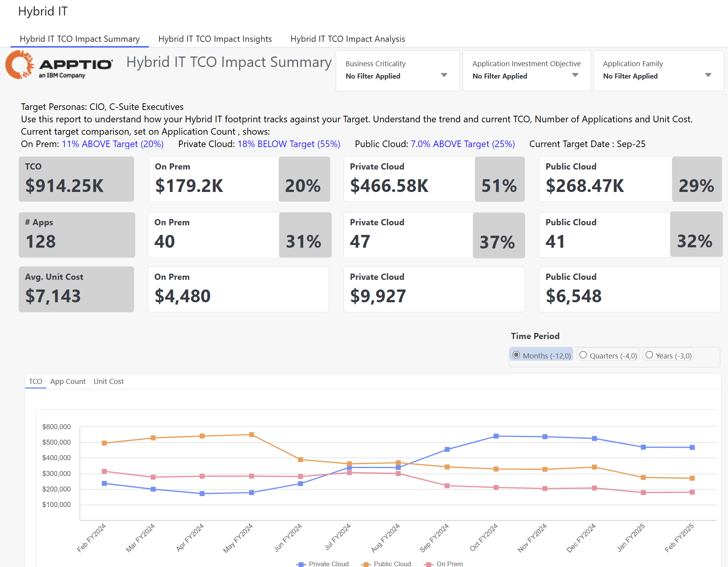The height and width of the screenshot is (567, 728).
Task: Switch chart to App Count tab
Action: pos(68,382)
